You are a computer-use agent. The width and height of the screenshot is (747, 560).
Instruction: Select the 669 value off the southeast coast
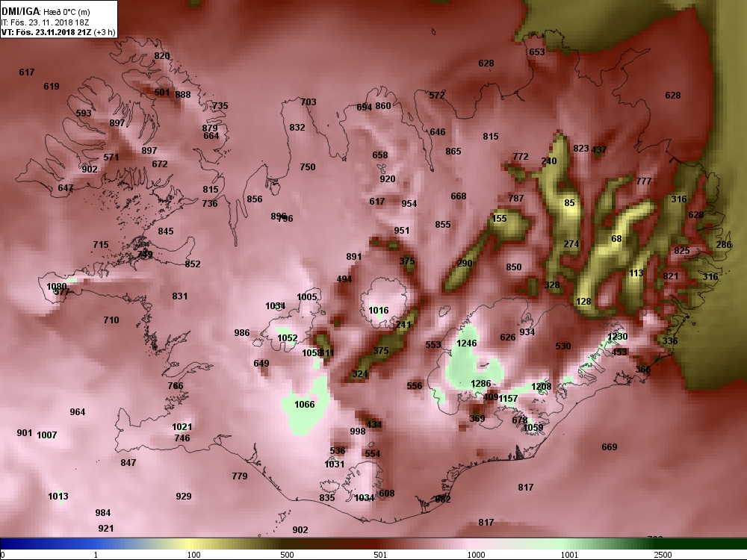pyautogui.click(x=610, y=447)
